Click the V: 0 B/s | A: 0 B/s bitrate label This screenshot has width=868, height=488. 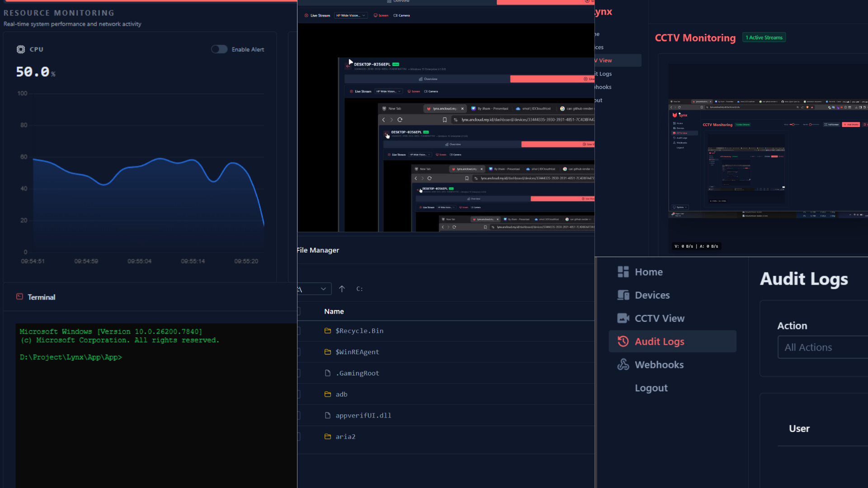pyautogui.click(x=696, y=246)
